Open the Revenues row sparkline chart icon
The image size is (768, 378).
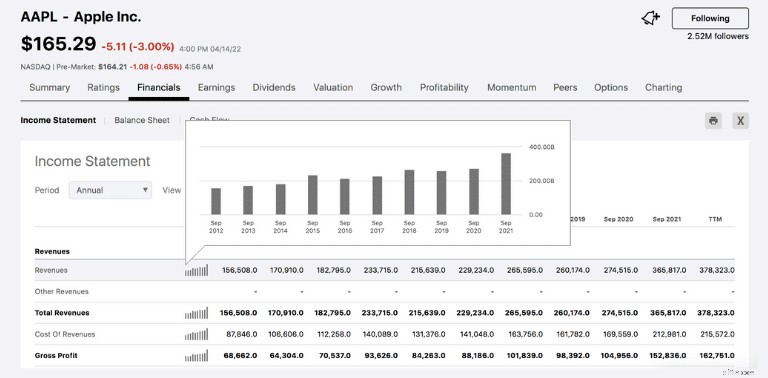tap(196, 270)
